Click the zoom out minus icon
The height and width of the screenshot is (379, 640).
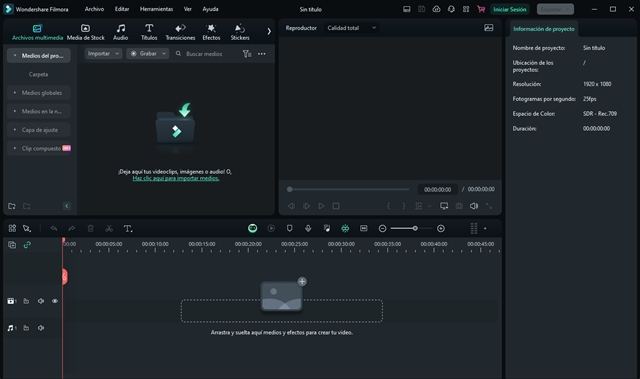[x=382, y=228]
